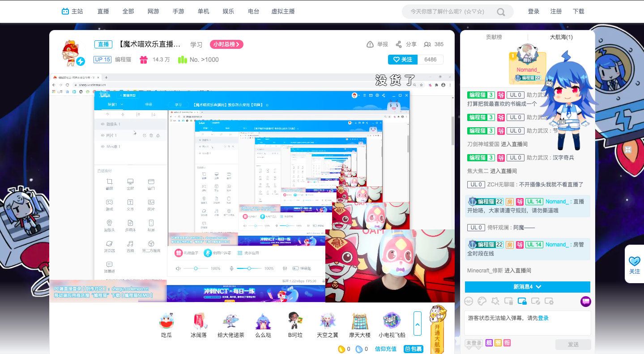Viewport: 644px width, 354px height.
Task: Click the search magnifier icon
Action: (x=501, y=12)
